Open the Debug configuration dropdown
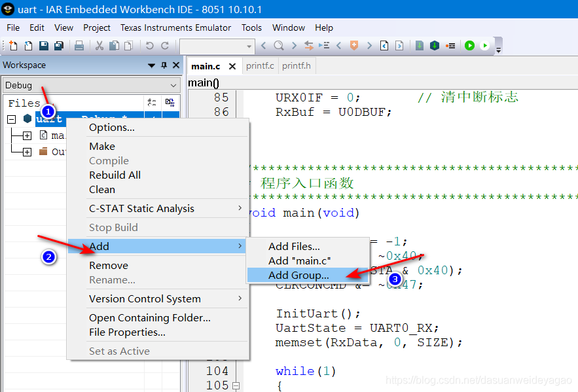 click(91, 86)
